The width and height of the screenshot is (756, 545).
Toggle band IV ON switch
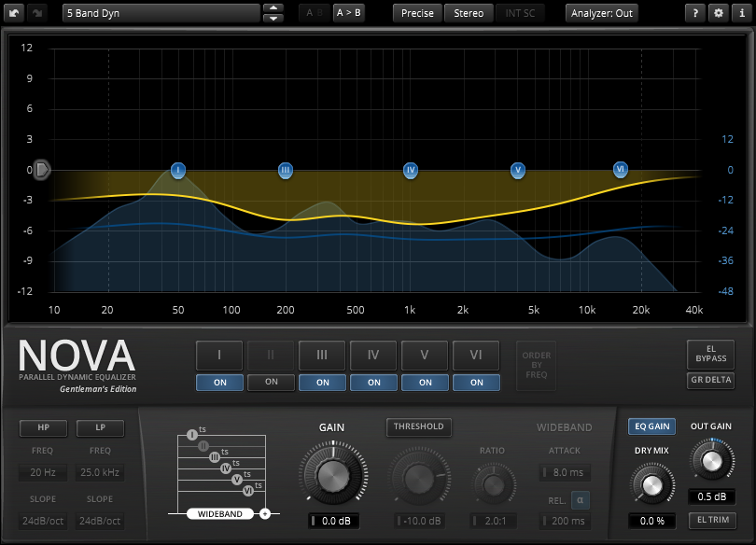point(373,383)
